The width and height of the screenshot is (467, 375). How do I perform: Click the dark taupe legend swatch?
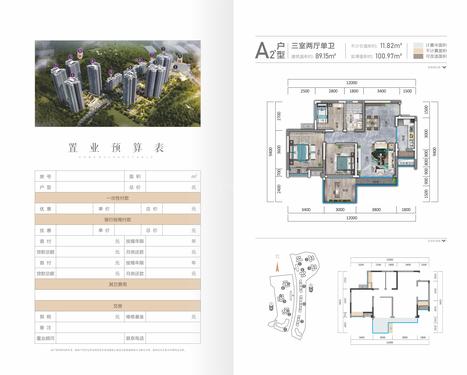(x=418, y=56)
